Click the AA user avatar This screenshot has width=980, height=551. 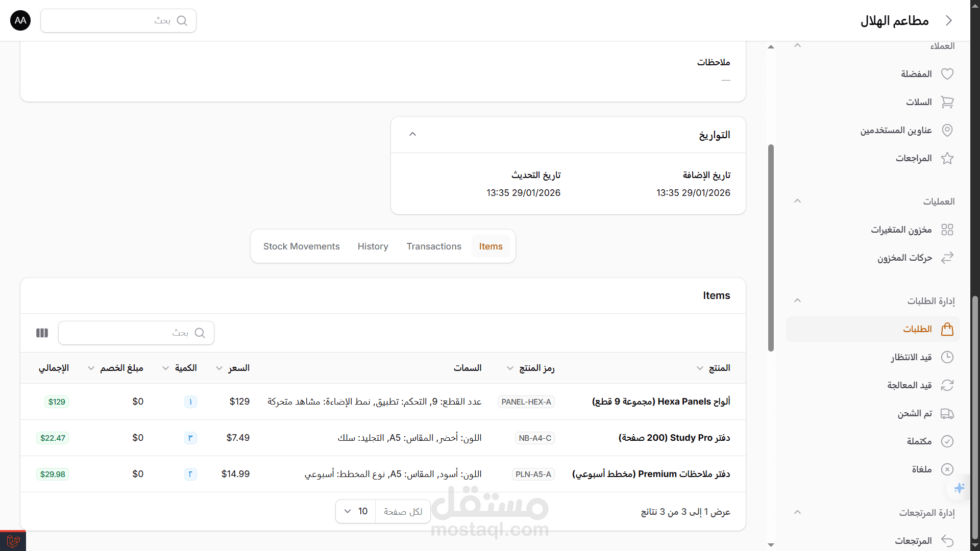(x=20, y=20)
